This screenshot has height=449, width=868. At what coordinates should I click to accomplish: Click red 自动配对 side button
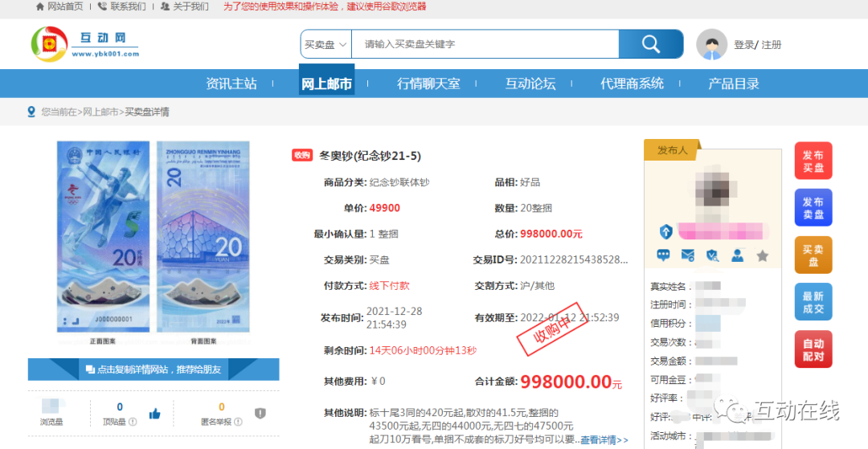813,349
